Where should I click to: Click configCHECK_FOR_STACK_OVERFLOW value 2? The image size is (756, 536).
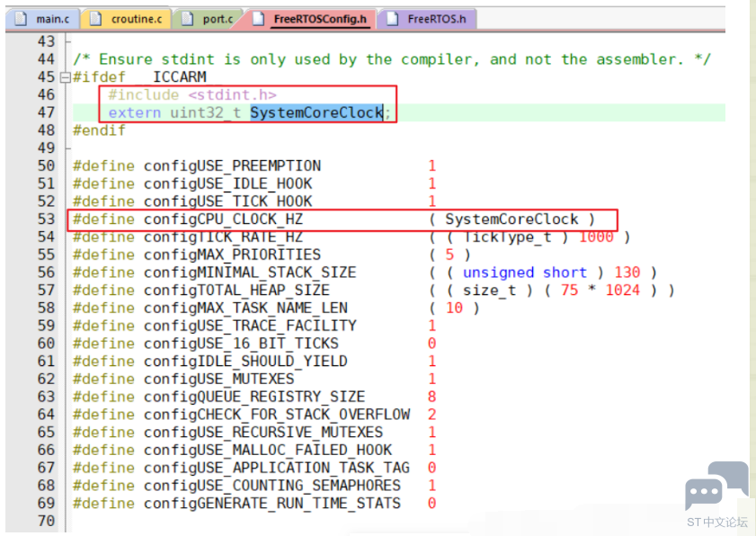pyautogui.click(x=431, y=415)
